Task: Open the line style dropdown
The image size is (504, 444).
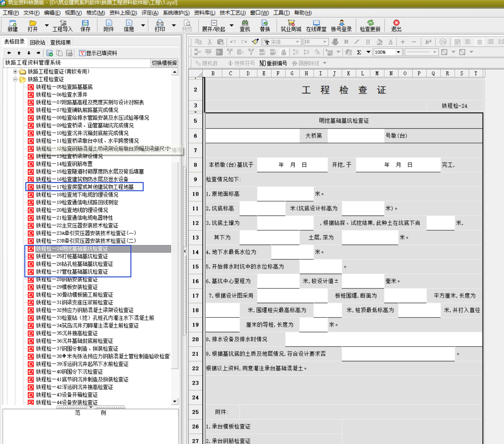Action: click(435, 52)
